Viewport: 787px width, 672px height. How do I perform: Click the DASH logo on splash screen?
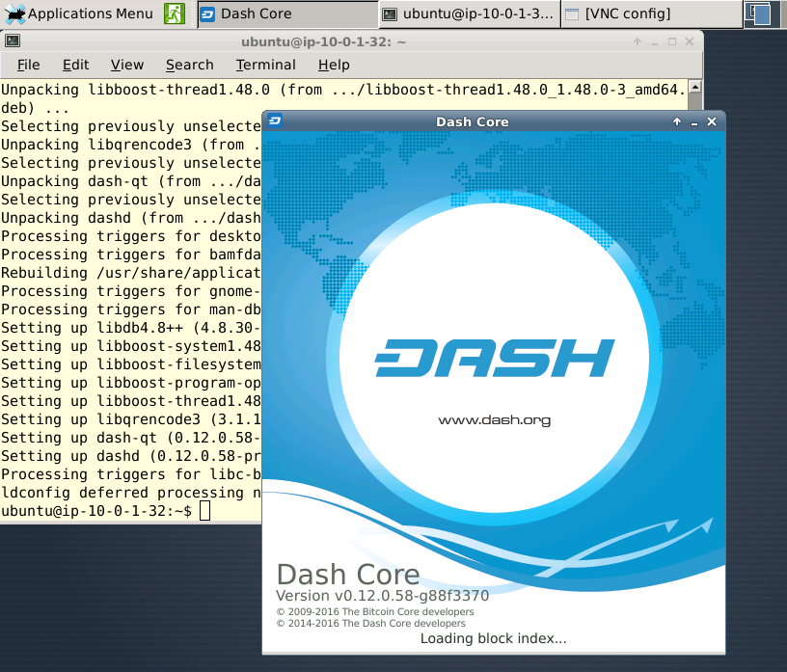click(495, 358)
